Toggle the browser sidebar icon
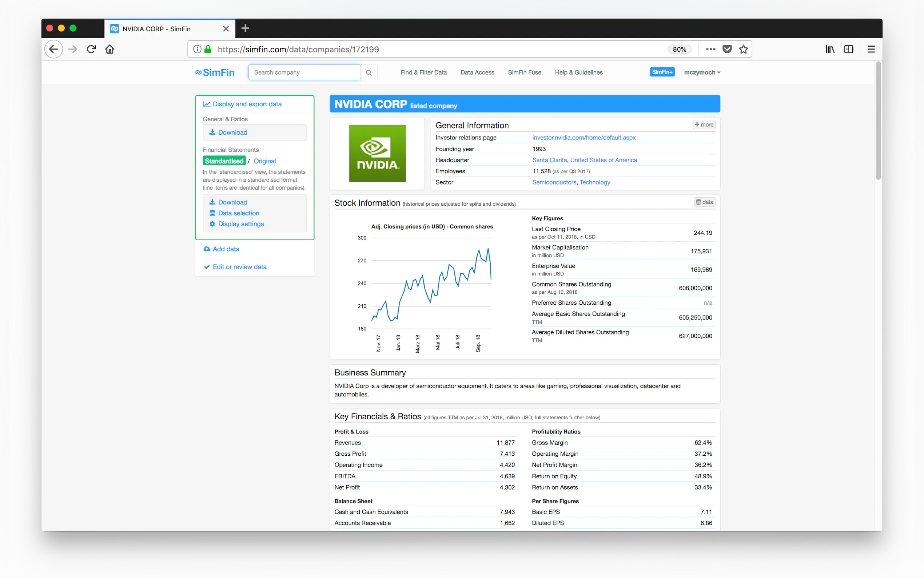 (848, 49)
